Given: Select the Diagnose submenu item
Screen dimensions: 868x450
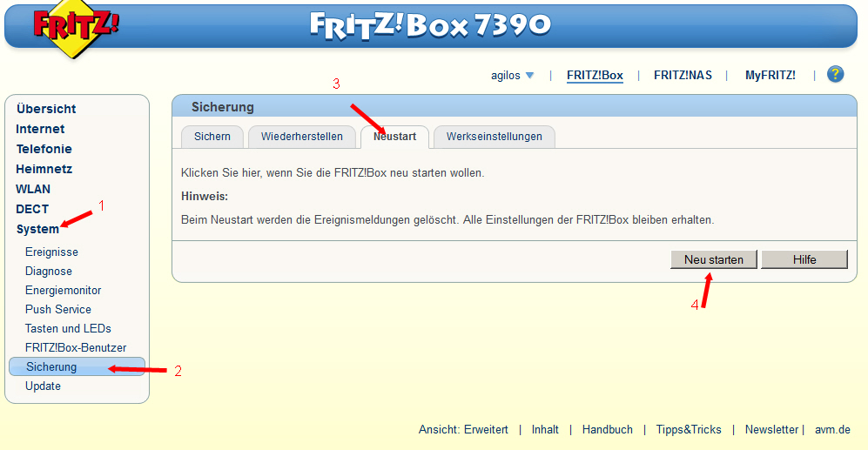Looking at the screenshot, I should [48, 272].
